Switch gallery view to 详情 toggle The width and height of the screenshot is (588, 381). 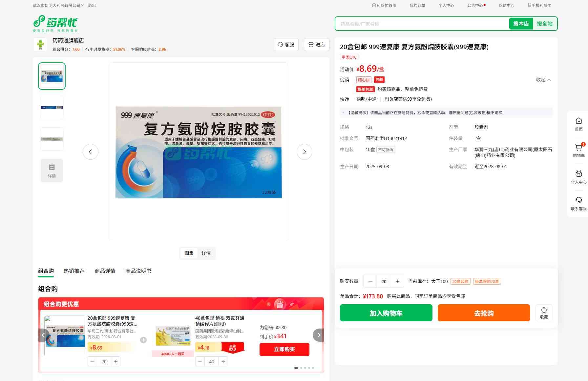[206, 253]
